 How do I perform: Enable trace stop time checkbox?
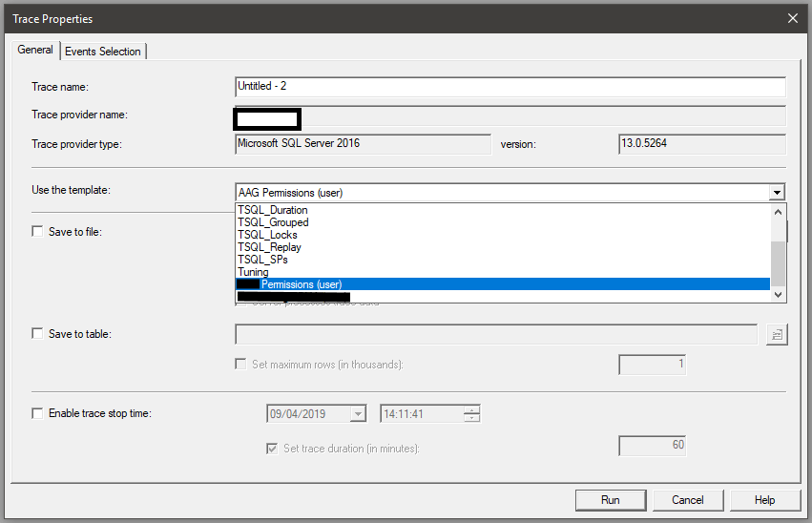pos(37,413)
